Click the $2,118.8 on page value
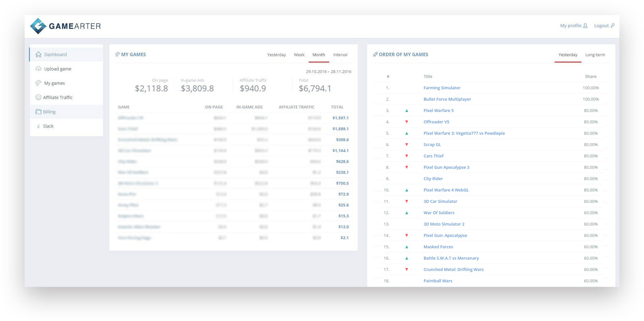This screenshot has width=644, height=321. (x=151, y=88)
